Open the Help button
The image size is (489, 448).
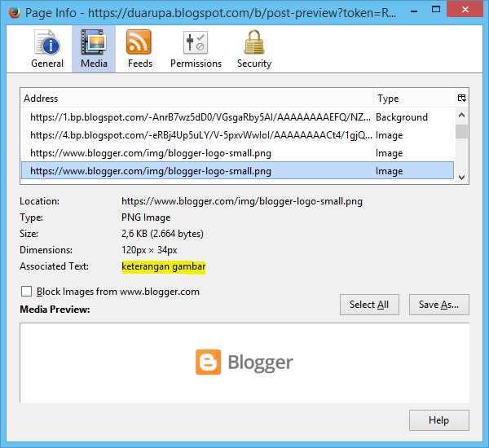[x=438, y=420]
